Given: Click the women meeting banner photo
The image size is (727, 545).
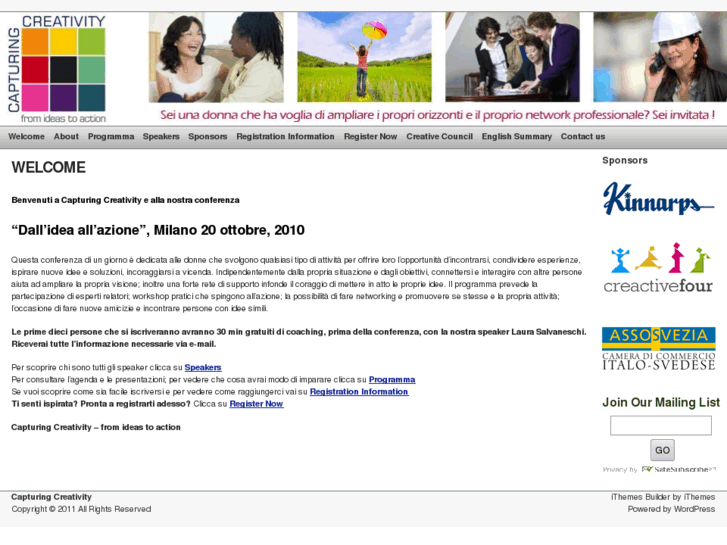Looking at the screenshot, I should click(512, 57).
